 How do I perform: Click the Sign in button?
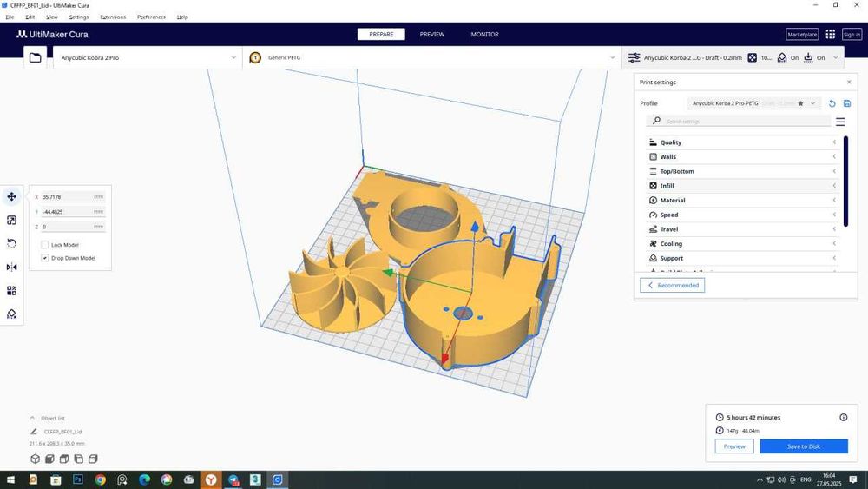852,35
